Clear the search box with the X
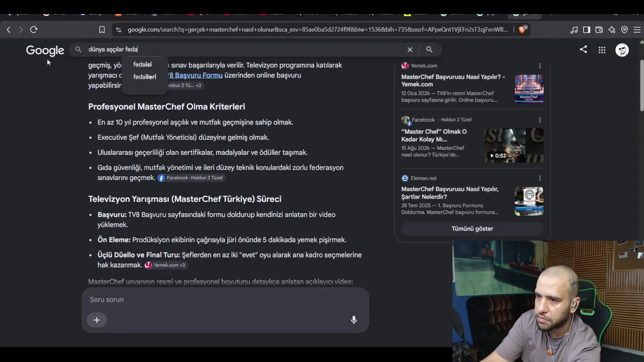Image resolution: width=644 pixels, height=362 pixels. pos(410,49)
